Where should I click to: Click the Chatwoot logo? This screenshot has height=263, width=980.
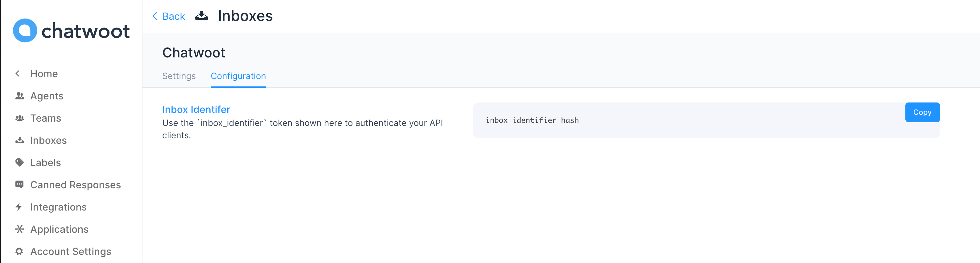coord(72,31)
